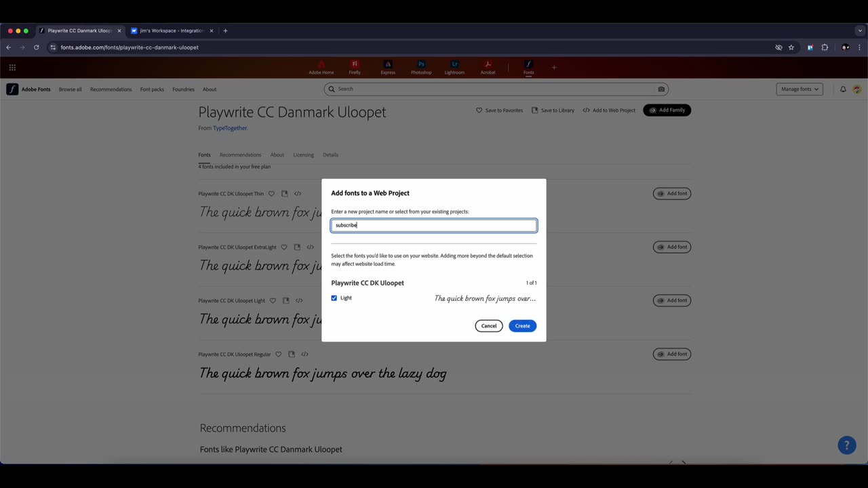
Task: Open the Acrobat app
Action: tap(488, 68)
